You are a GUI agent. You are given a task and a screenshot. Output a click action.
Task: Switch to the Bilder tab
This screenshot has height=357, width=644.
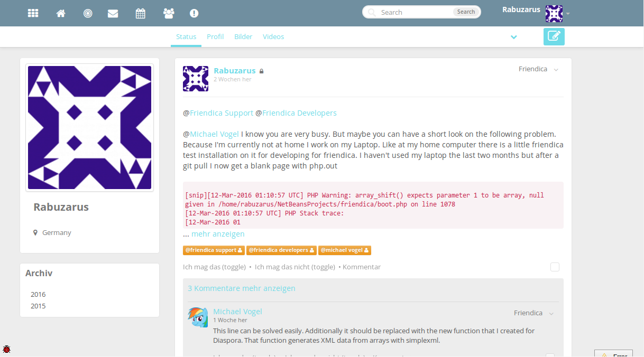[243, 37]
